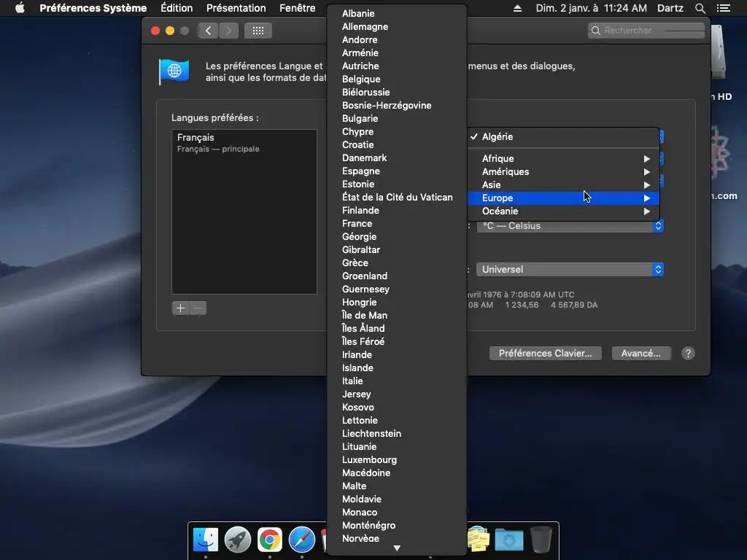Expand the Asie submenu
The image size is (747, 560).
[x=564, y=184]
